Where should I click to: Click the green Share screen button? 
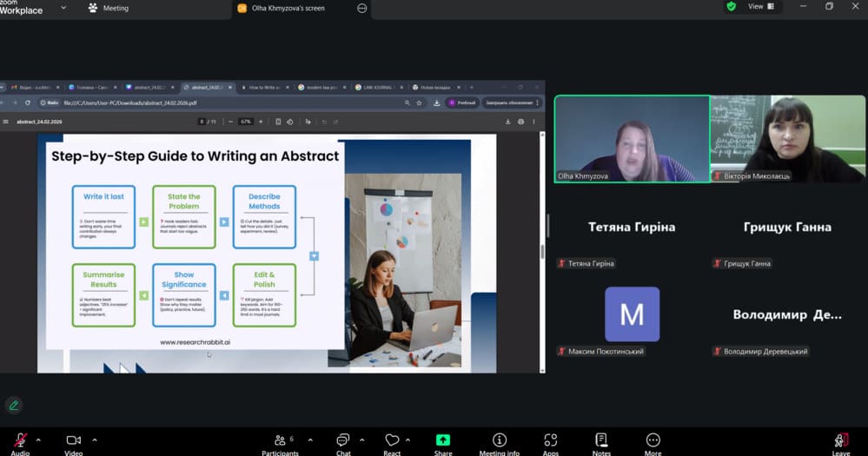(x=443, y=441)
